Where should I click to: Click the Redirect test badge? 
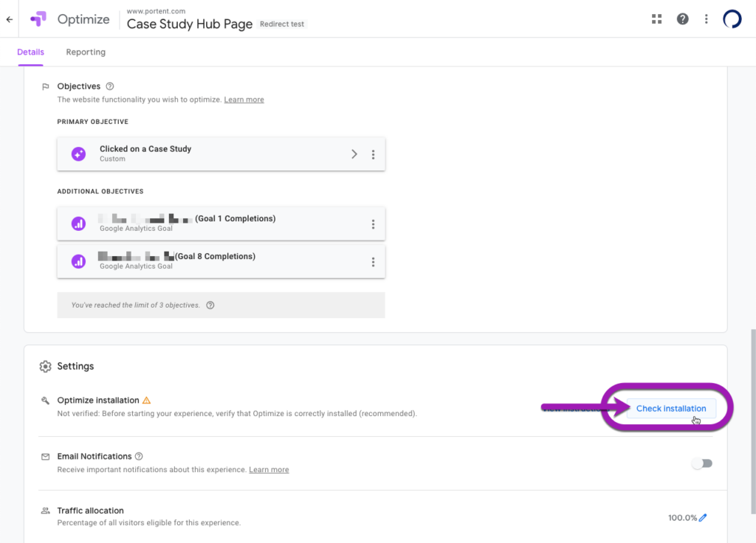(x=282, y=24)
